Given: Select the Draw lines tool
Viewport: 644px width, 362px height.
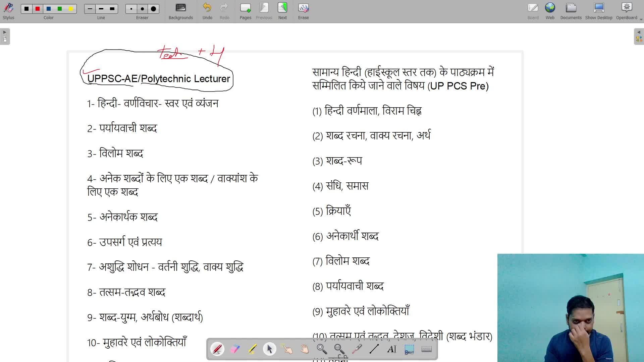Looking at the screenshot, I should [374, 349].
